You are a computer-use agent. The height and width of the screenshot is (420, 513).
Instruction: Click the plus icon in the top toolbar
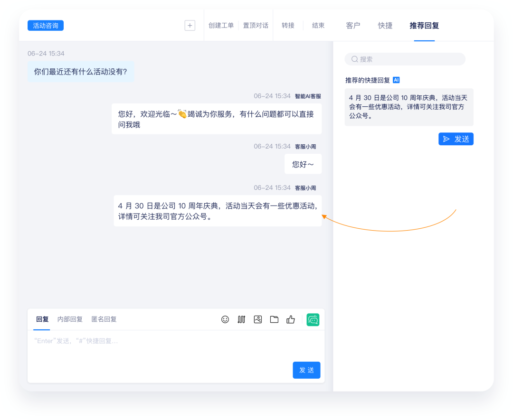tap(190, 25)
